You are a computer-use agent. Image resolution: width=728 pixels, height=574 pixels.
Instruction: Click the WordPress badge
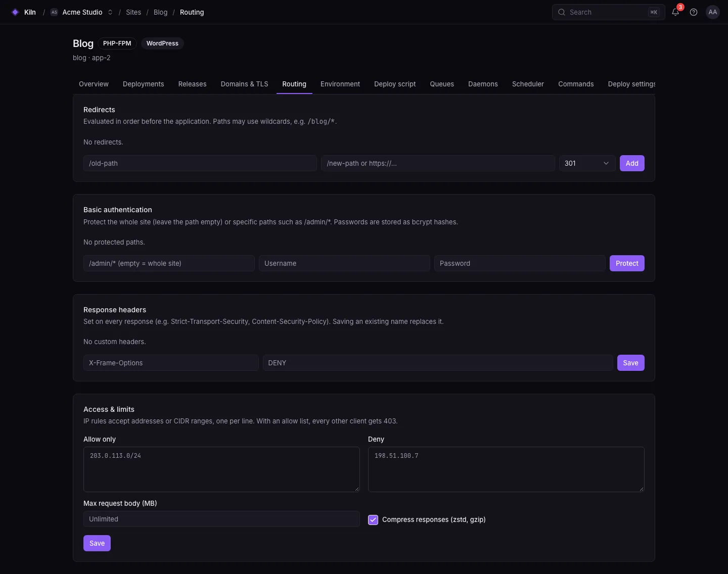(162, 43)
